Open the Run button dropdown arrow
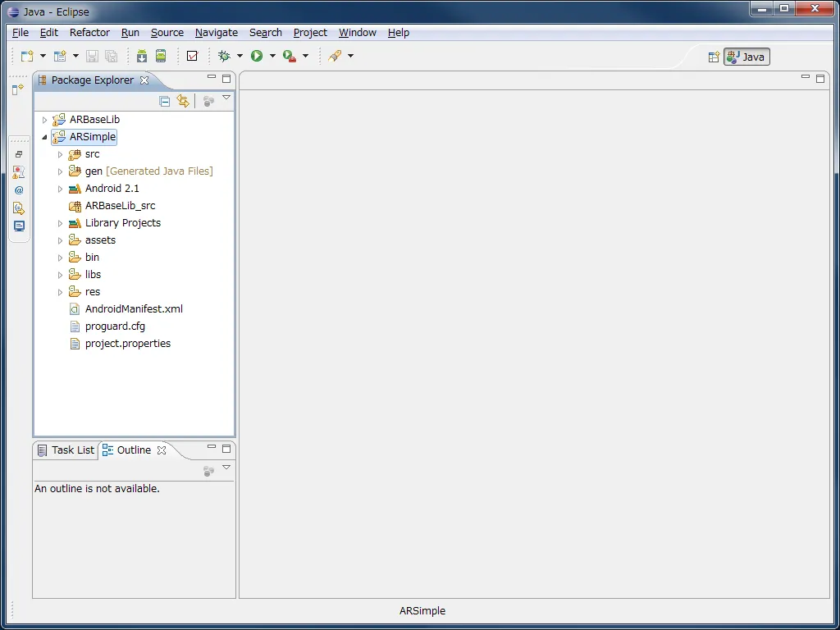Viewport: 840px width, 630px height. pos(272,56)
